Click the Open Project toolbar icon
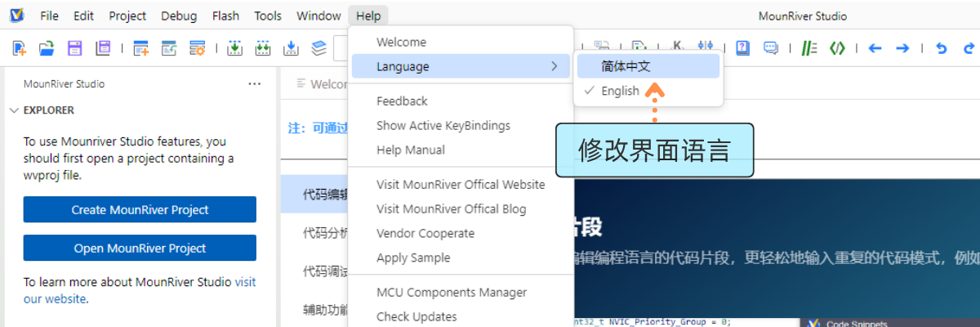 click(169, 48)
